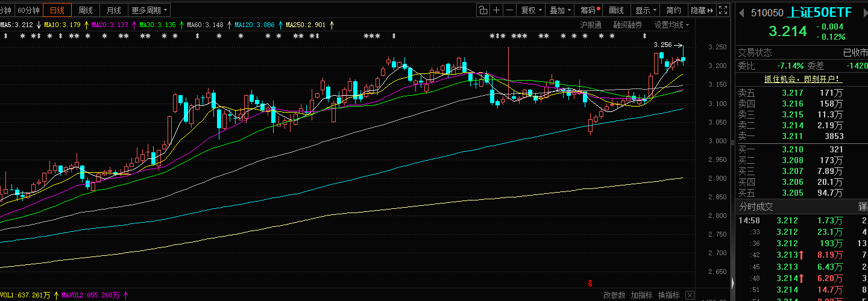Hide side panel using 隐藏 button
This screenshot has width=868, height=301.
[701, 10]
